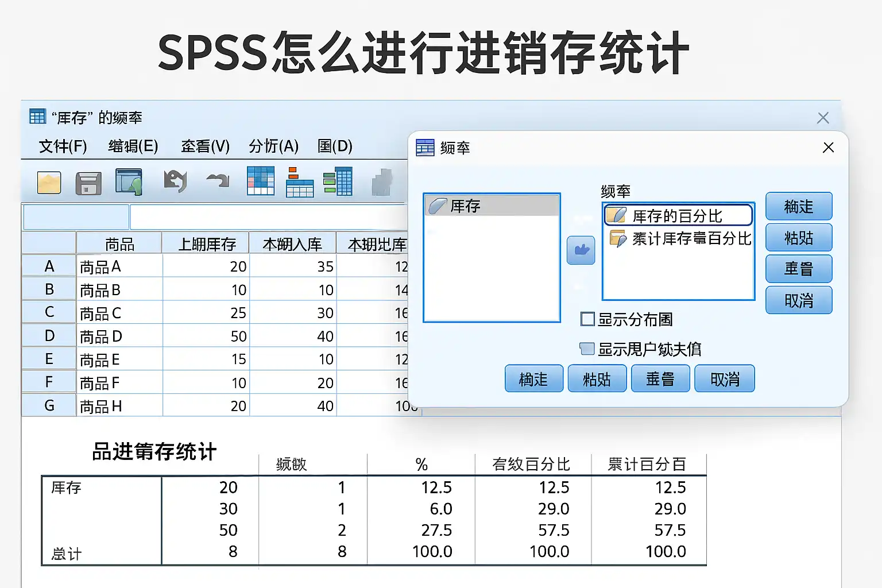Viewport: 882px width, 588px height.
Task: Click the blue and red grid toolbar icon
Action: coord(261,181)
